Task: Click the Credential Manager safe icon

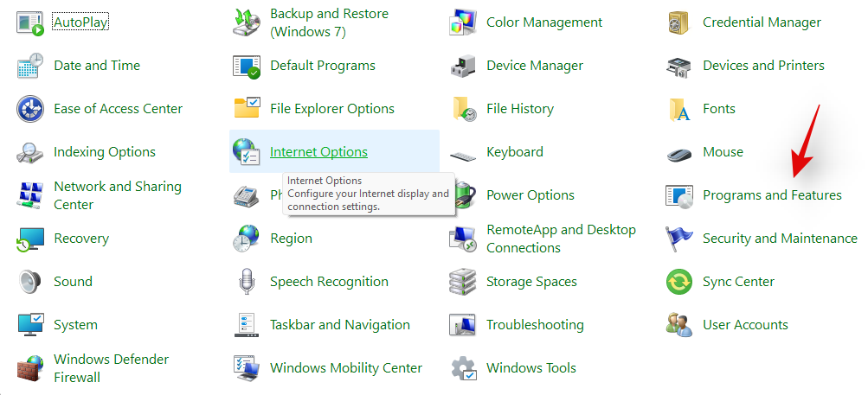Action: pyautogui.click(x=679, y=22)
